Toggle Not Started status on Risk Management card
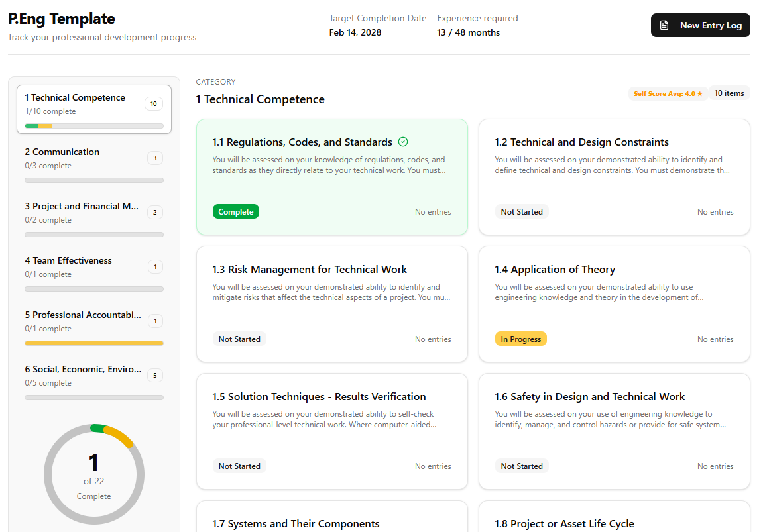This screenshot has height=532, width=763. tap(239, 339)
